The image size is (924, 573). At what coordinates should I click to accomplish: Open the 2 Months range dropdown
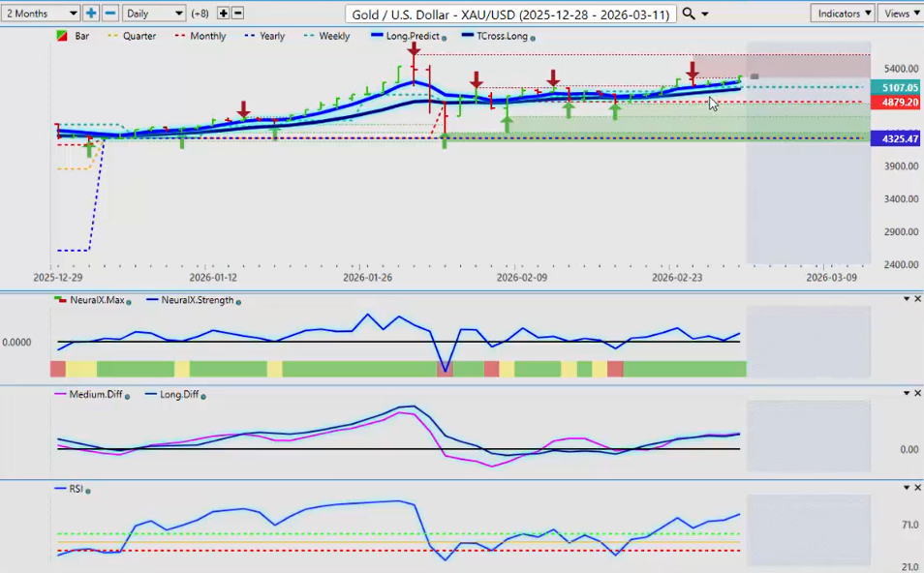point(41,14)
